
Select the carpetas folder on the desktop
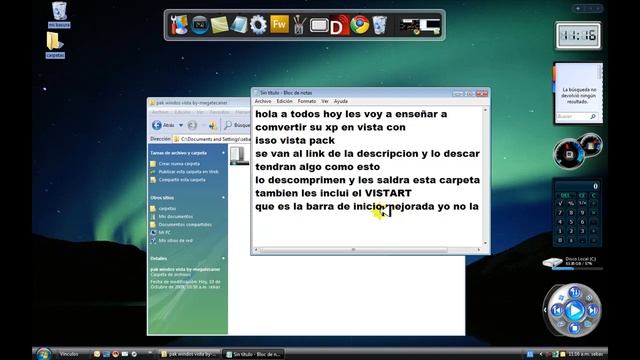55,45
